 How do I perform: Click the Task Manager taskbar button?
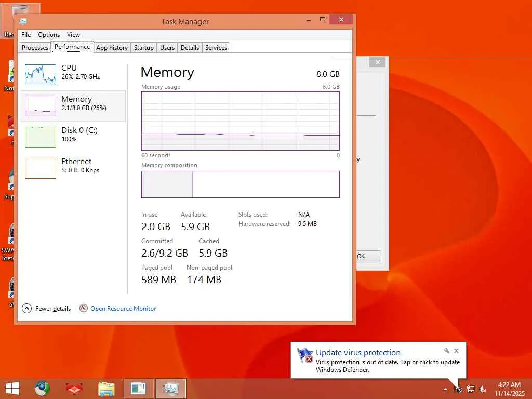pyautogui.click(x=170, y=389)
